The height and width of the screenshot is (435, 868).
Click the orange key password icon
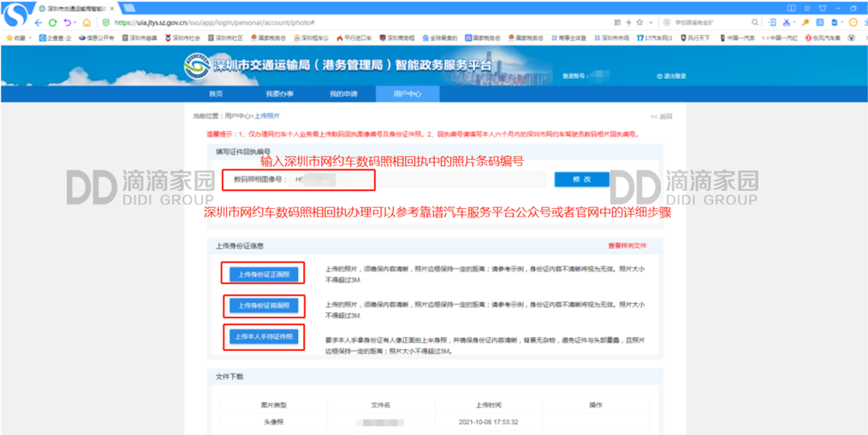pyautogui.click(x=806, y=22)
